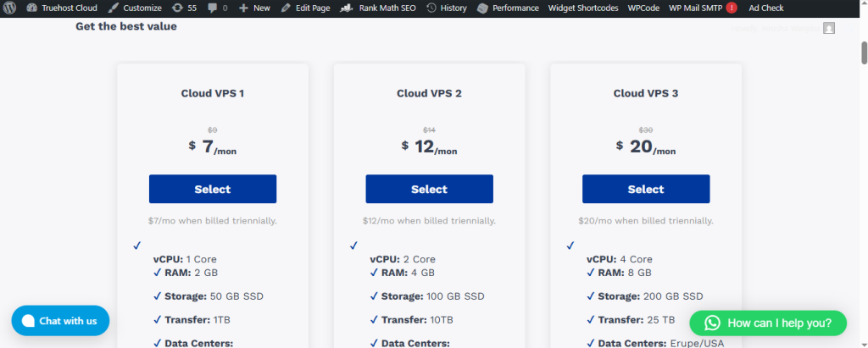
Task: Select the Cloud VPS 3 plan
Action: (x=646, y=189)
